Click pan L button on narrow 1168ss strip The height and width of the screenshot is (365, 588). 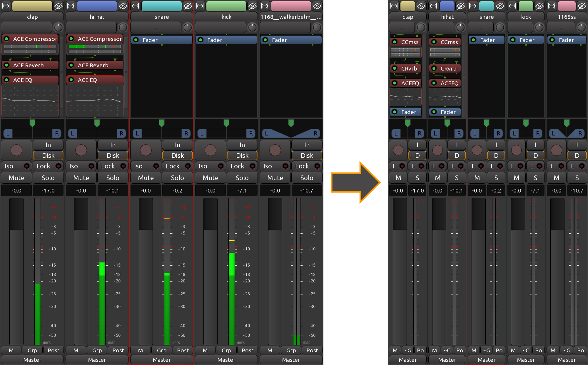tap(553, 133)
